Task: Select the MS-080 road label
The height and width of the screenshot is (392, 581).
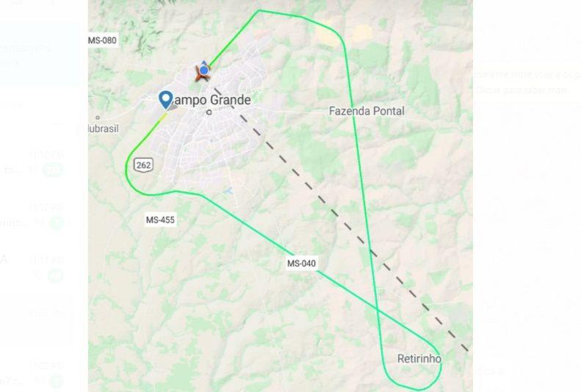Action: 102,40
